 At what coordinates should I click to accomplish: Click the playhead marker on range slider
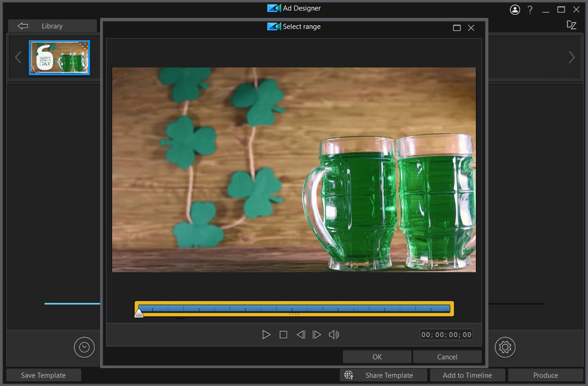coord(139,313)
